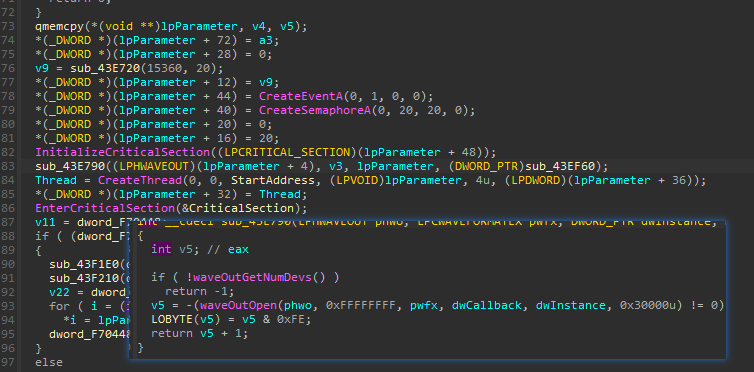Click the else keyword on line 97
The width and height of the screenshot is (754, 372).
click(x=49, y=361)
